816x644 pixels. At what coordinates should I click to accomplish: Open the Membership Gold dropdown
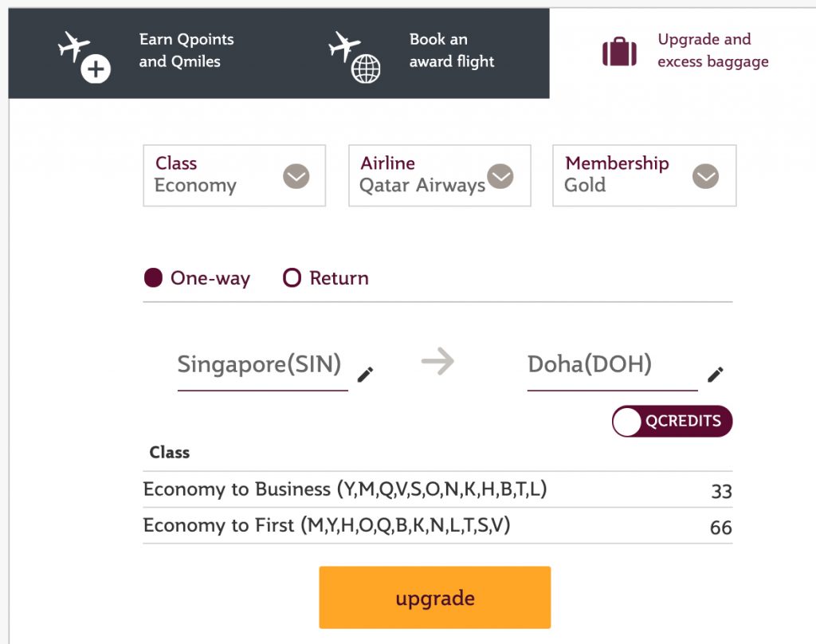point(644,175)
